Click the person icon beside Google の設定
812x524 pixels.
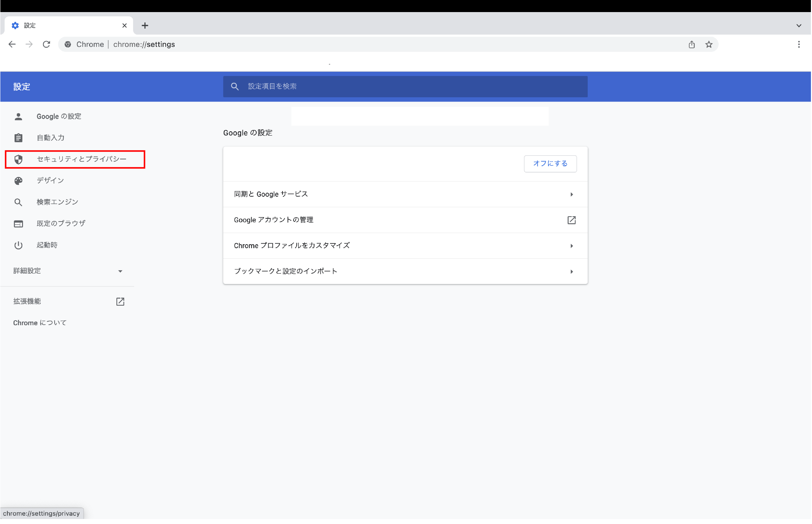pos(18,116)
